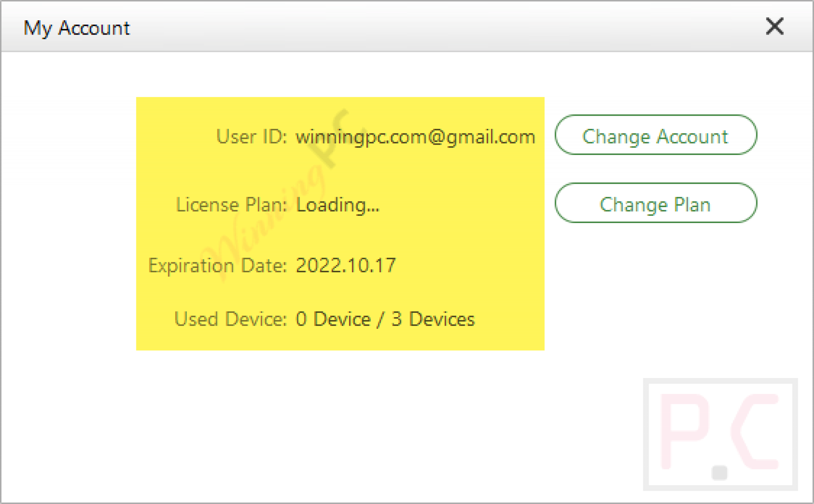The height and width of the screenshot is (504, 814).
Task: Click the 0 Device count text
Action: click(x=333, y=319)
